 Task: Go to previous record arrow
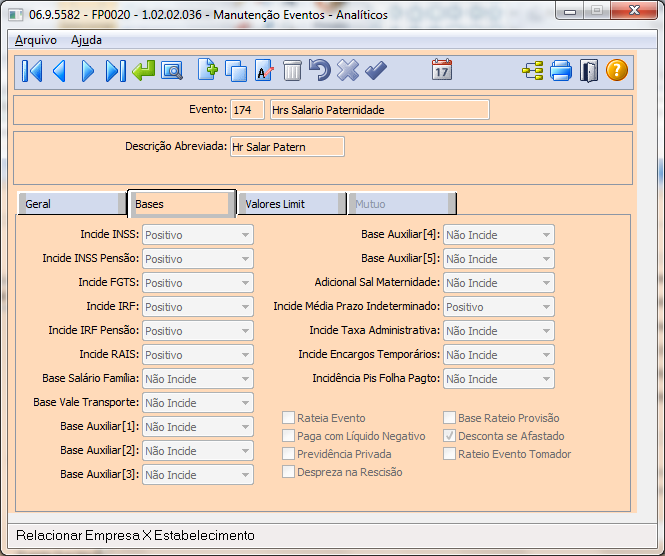click(59, 71)
